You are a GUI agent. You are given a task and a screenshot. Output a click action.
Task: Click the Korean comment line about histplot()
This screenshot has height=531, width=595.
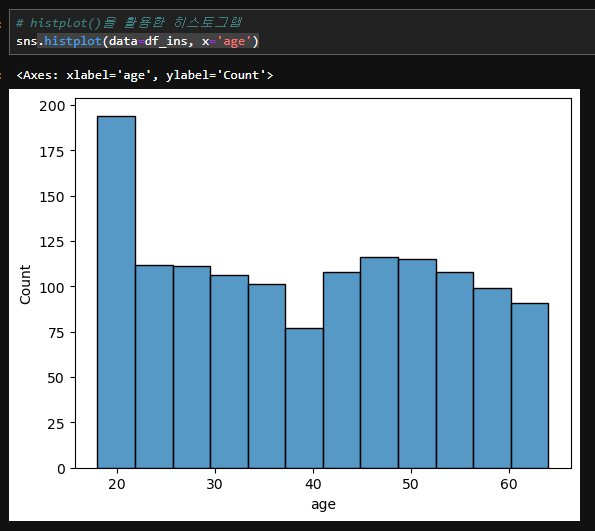click(x=129, y=23)
